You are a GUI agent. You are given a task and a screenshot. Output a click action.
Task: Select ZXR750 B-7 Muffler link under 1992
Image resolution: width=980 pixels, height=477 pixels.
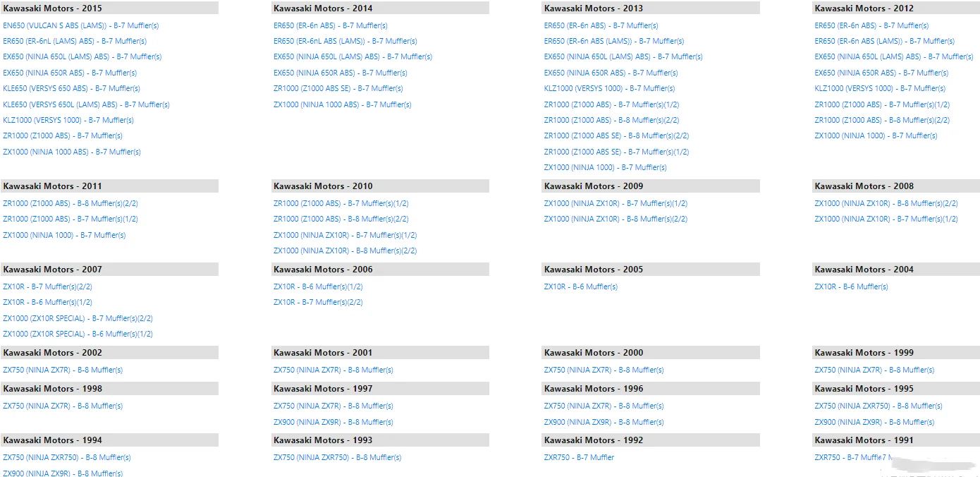pos(579,457)
